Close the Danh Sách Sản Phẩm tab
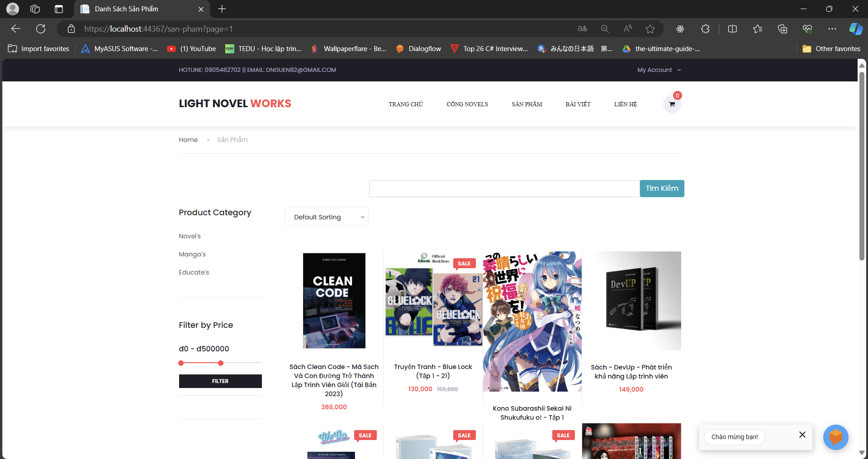Image resolution: width=868 pixels, height=459 pixels. [201, 9]
